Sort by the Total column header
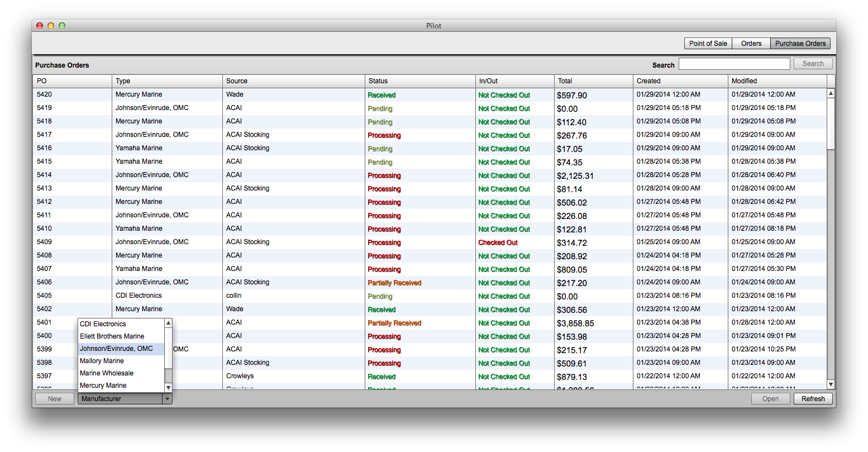Image resolution: width=868 pixels, height=452 pixels. 593,81
